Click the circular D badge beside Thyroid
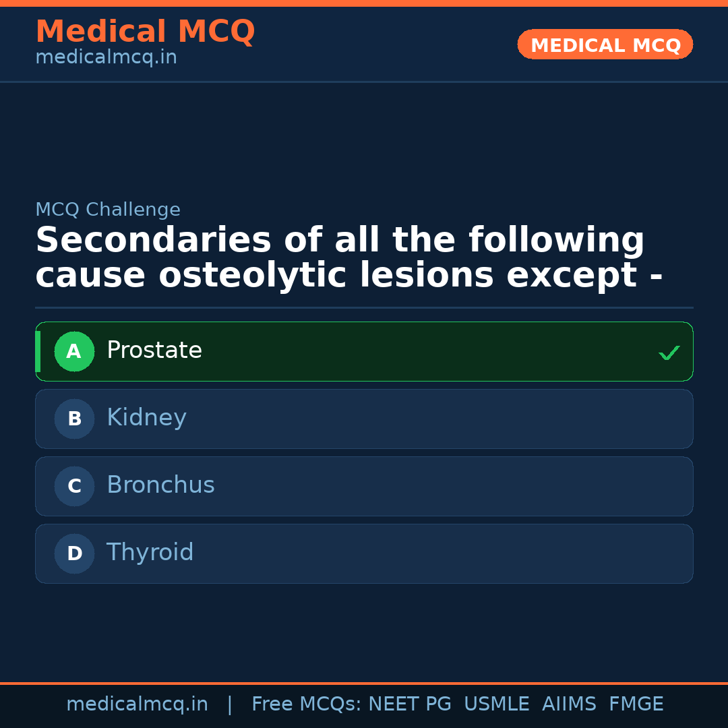The width and height of the screenshot is (728, 728). pyautogui.click(x=74, y=553)
